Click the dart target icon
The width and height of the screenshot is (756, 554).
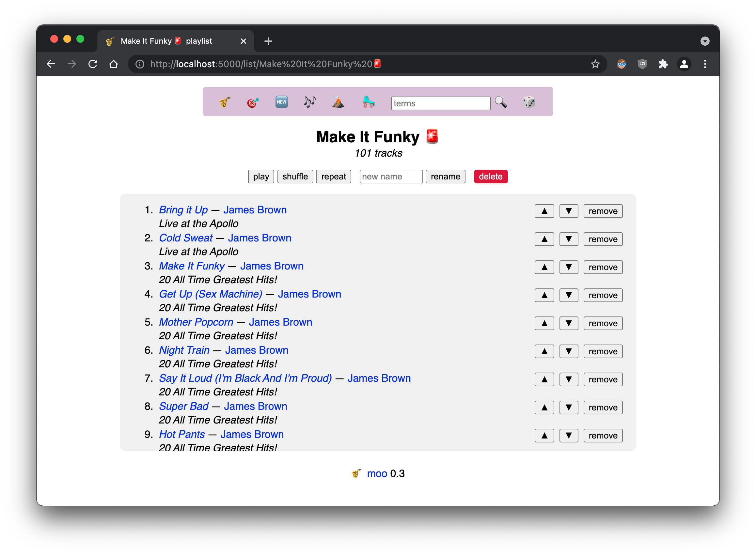253,102
